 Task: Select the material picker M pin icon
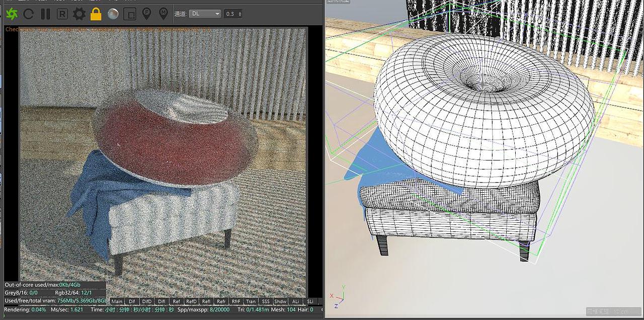click(x=163, y=14)
